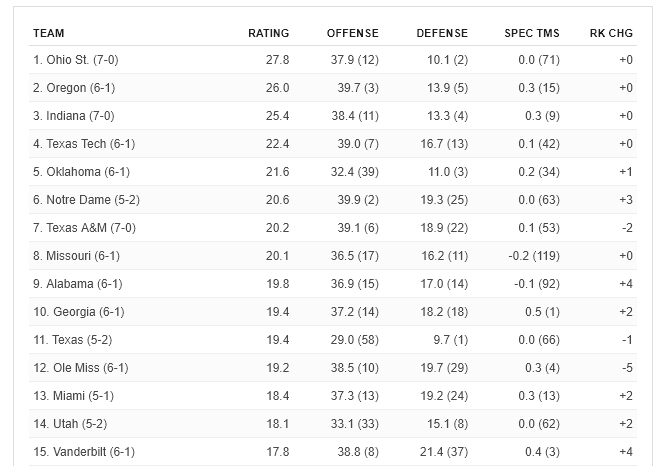Screen dimensions: 663x466
Task: Sort by the OFFENSE column header
Action: coord(352,33)
